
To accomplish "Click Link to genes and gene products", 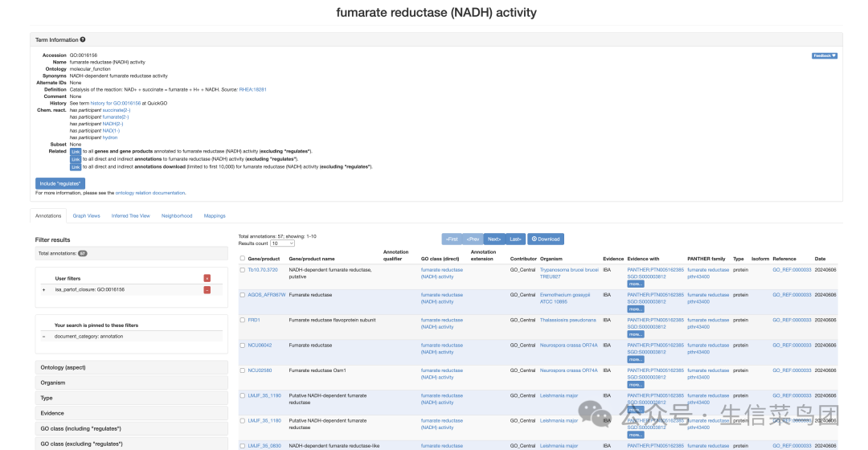I will [x=76, y=152].
